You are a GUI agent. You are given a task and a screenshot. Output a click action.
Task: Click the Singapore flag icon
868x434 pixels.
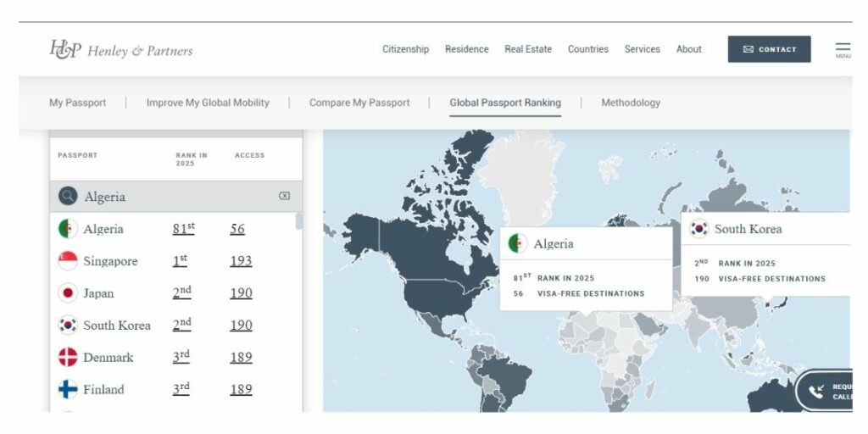tap(68, 261)
